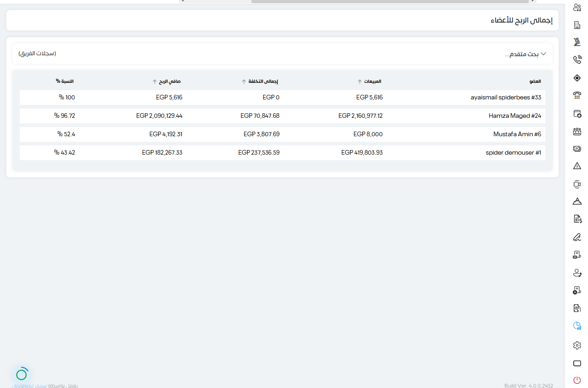
Task: Sort table by النسبة % column
Action: click(65, 81)
